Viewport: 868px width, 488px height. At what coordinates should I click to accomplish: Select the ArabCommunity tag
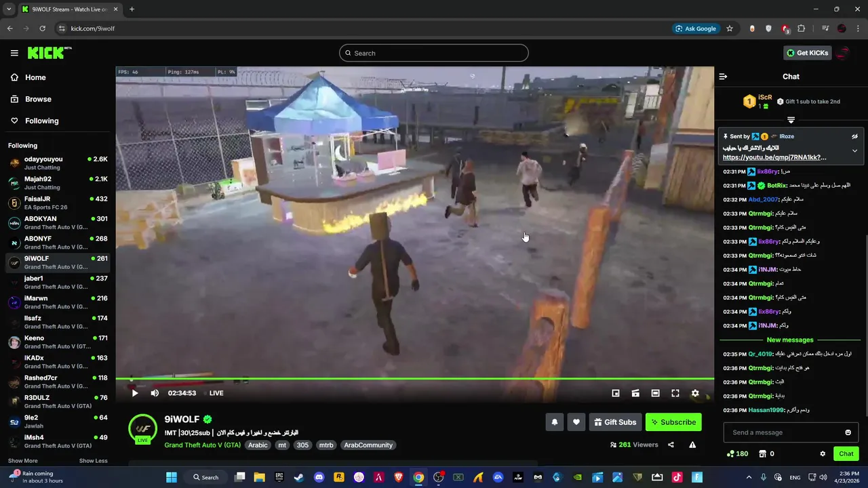click(x=368, y=445)
